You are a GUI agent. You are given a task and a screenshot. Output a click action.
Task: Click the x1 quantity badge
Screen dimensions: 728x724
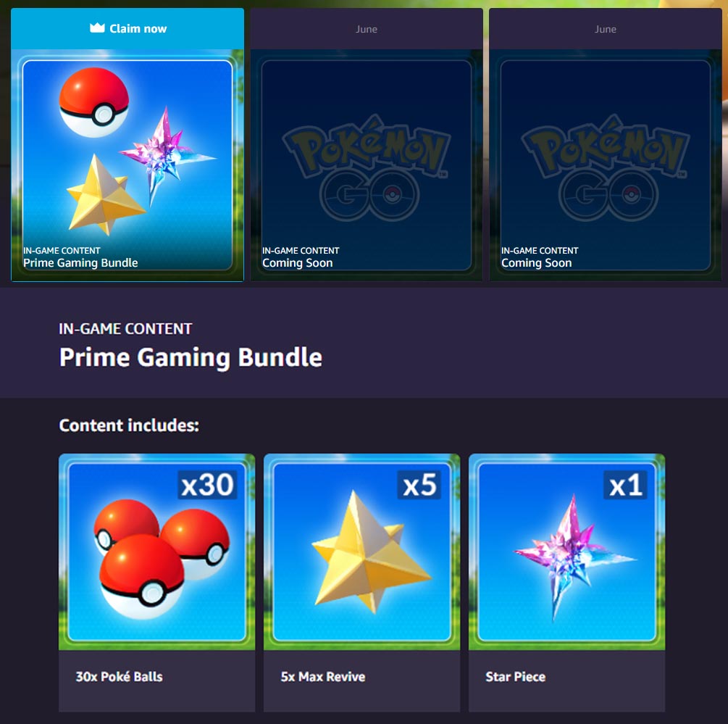tap(625, 486)
